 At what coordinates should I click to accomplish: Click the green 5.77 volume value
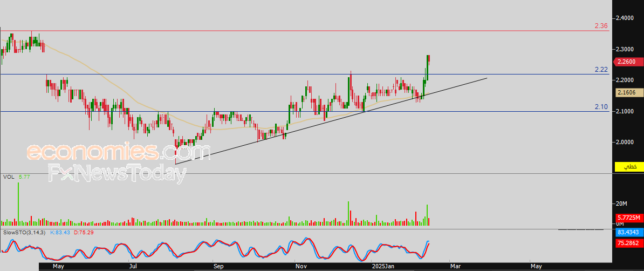[x=24, y=177]
